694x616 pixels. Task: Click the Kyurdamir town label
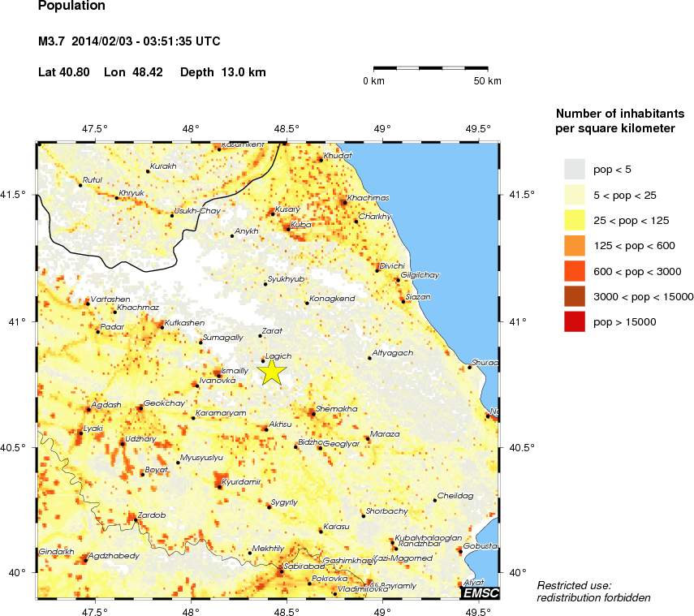click(241, 482)
